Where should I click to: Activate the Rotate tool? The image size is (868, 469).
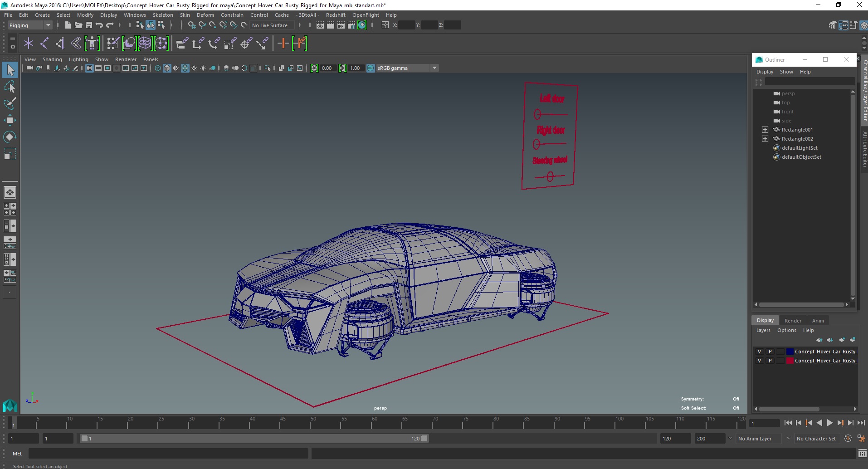[x=10, y=137]
